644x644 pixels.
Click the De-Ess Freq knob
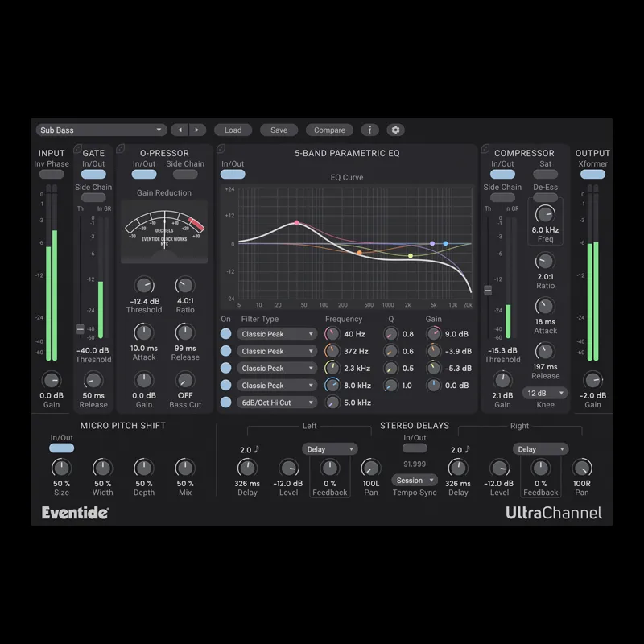click(x=545, y=214)
